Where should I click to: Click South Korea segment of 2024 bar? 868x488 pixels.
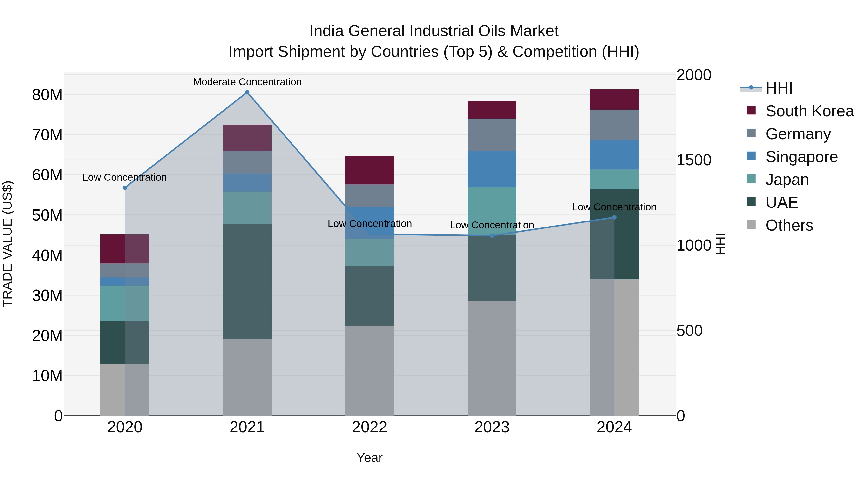pos(614,100)
